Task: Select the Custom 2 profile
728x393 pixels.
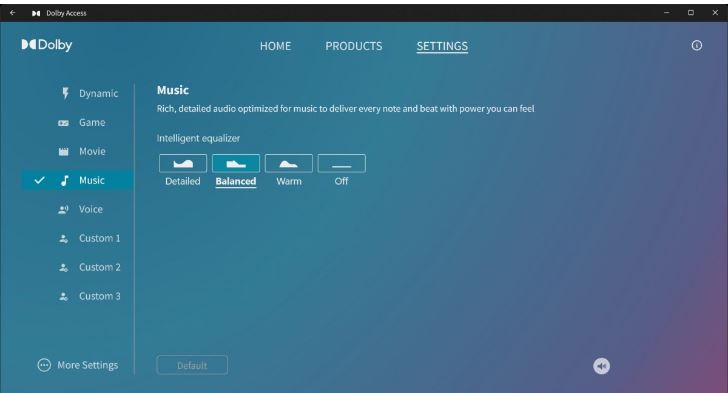Action: tap(78, 267)
